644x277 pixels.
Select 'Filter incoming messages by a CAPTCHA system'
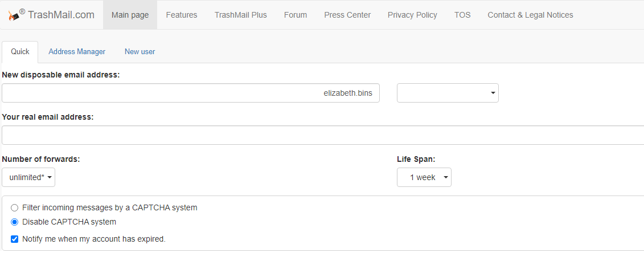pyautogui.click(x=15, y=208)
